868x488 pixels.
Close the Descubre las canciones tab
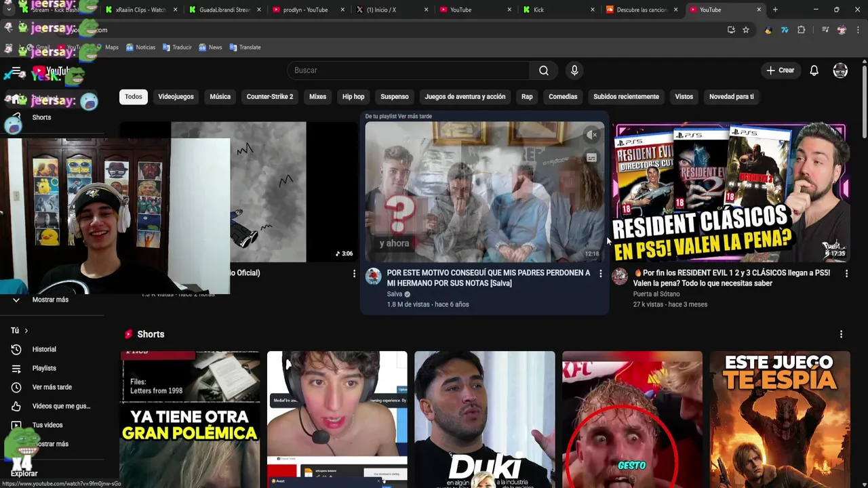pos(675,9)
